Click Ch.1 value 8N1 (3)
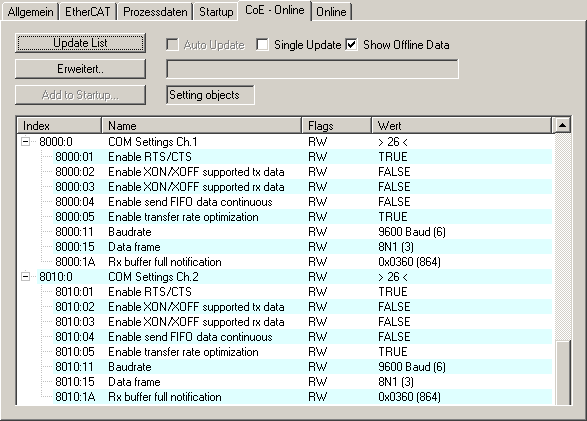587x421 pixels. 396,247
